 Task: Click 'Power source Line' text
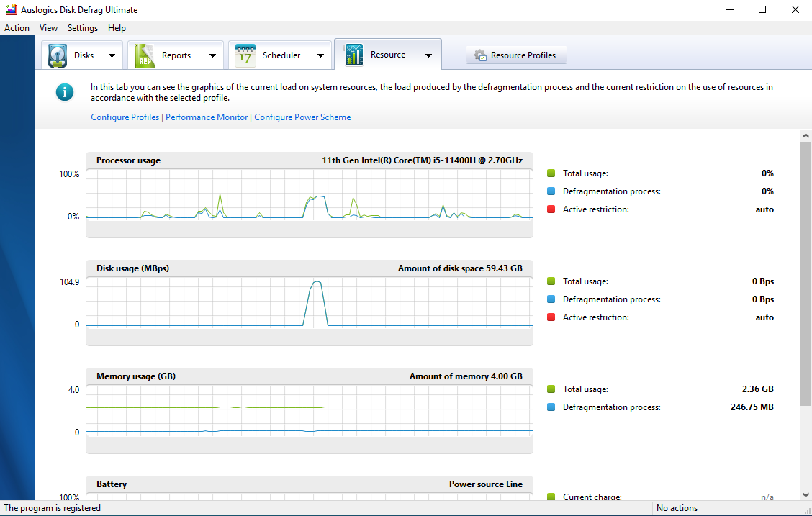(x=486, y=484)
